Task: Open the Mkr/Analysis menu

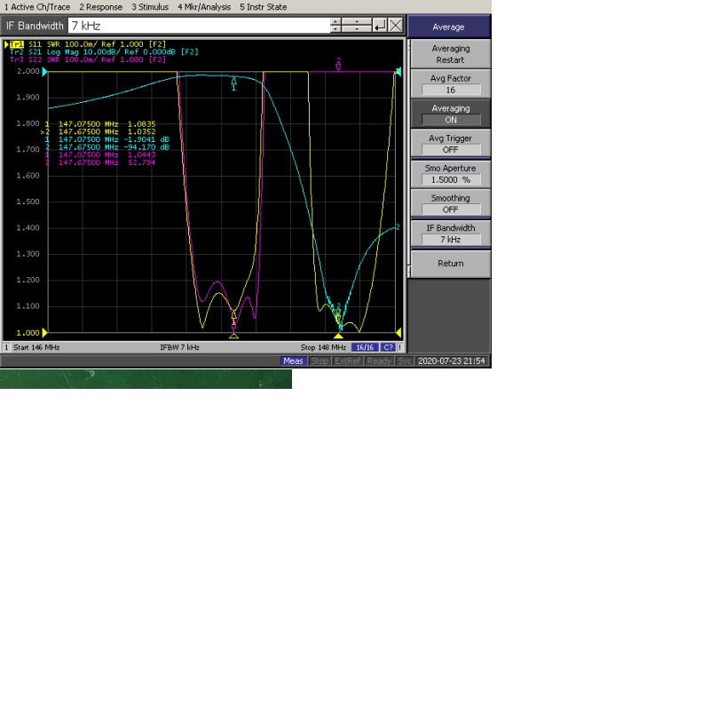Action: 204,7
